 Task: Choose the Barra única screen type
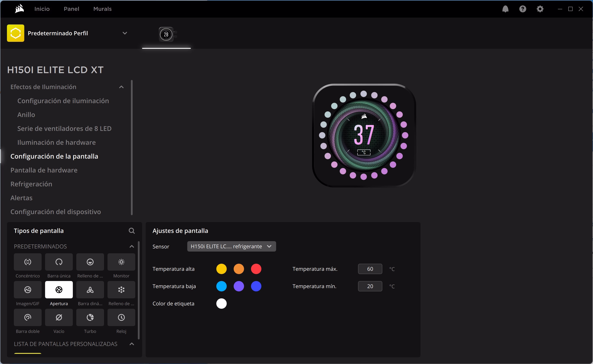point(59,262)
